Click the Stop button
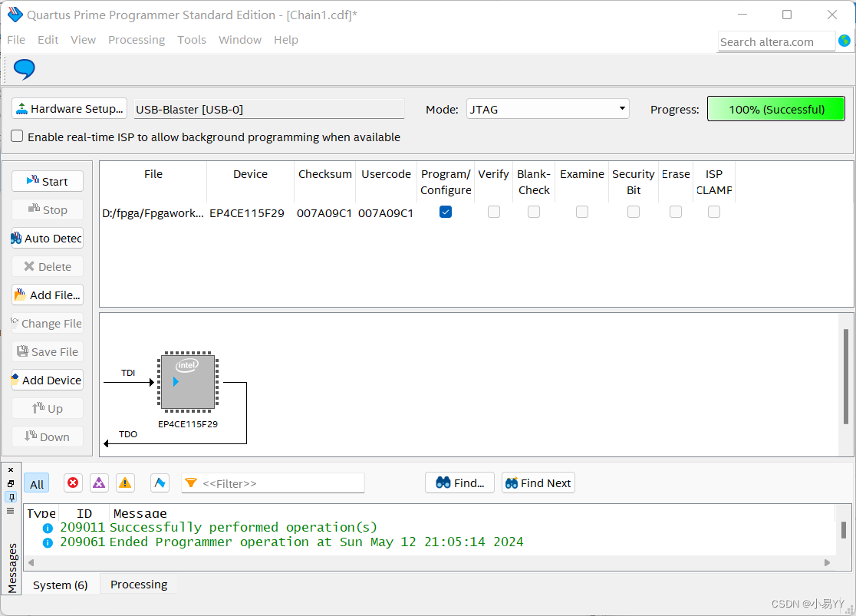856x616 pixels. 48,209
